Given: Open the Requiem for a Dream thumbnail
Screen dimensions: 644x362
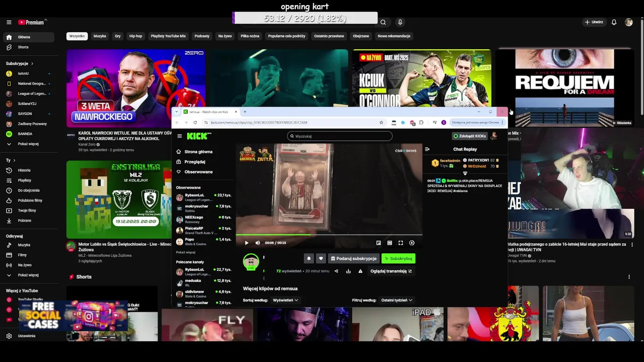Looking at the screenshot, I should tap(565, 88).
